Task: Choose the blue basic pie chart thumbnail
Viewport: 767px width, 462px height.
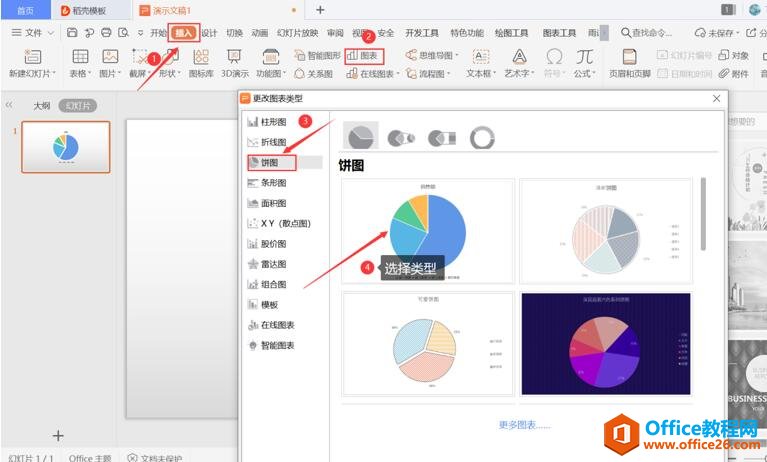Action: coord(428,231)
